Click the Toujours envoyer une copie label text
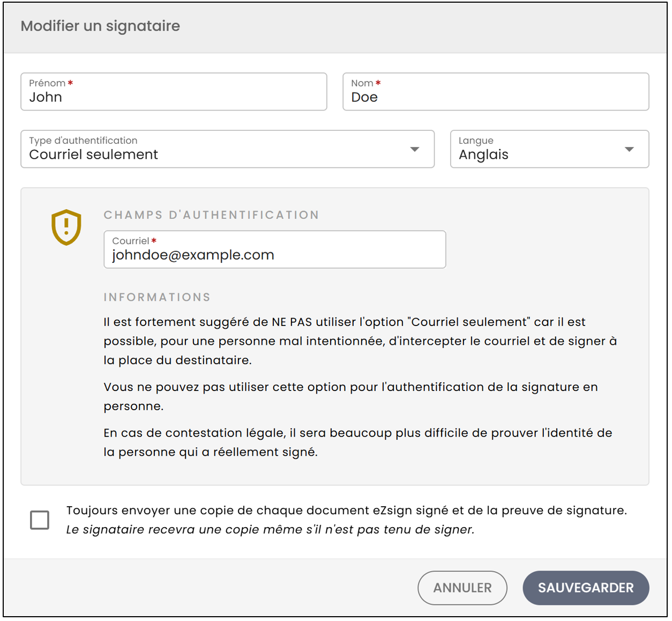The width and height of the screenshot is (672, 621). [x=346, y=511]
